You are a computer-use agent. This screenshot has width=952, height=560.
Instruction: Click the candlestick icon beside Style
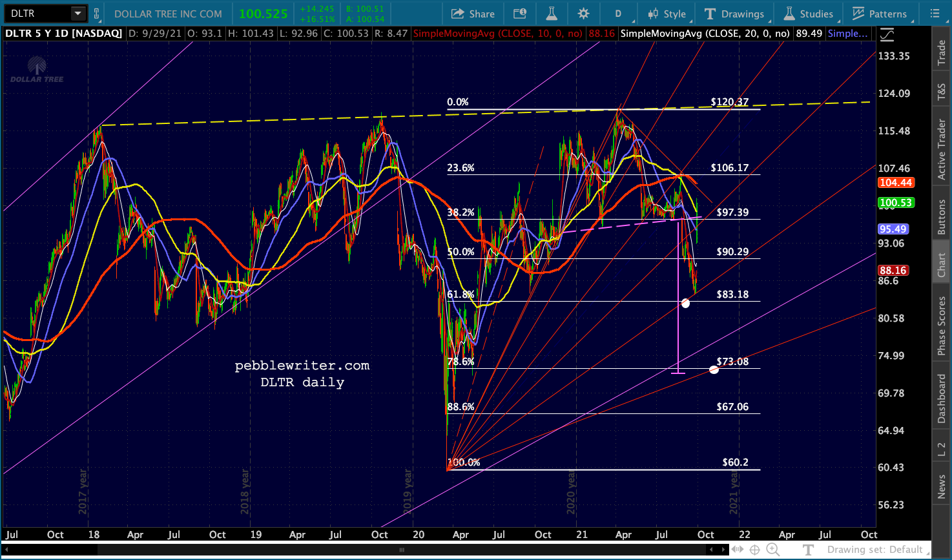click(x=652, y=14)
